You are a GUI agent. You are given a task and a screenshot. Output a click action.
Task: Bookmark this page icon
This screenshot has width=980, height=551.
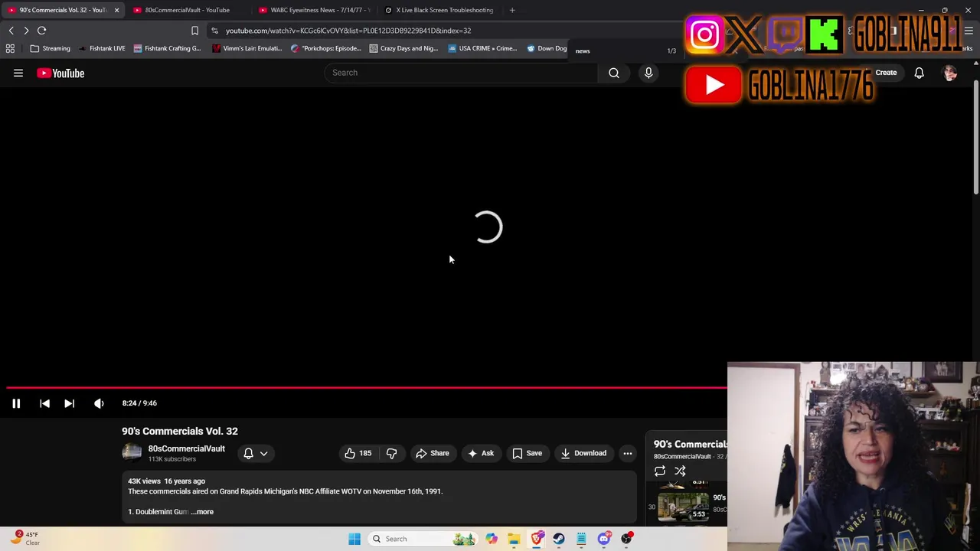point(194,31)
